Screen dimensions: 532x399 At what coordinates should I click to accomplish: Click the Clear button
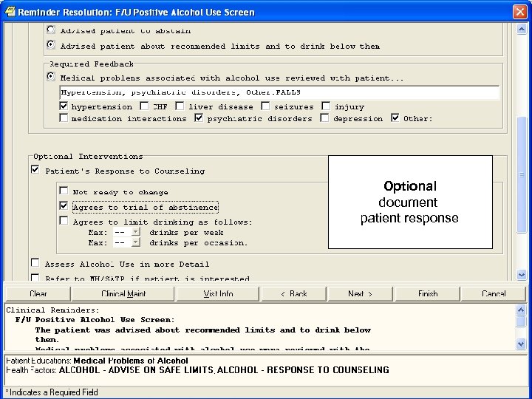tap(38, 293)
